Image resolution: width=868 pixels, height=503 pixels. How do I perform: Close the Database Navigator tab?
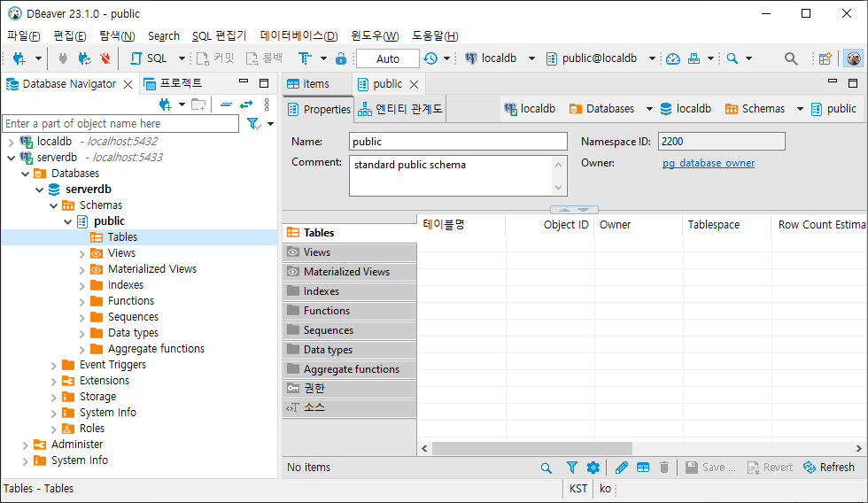(128, 84)
